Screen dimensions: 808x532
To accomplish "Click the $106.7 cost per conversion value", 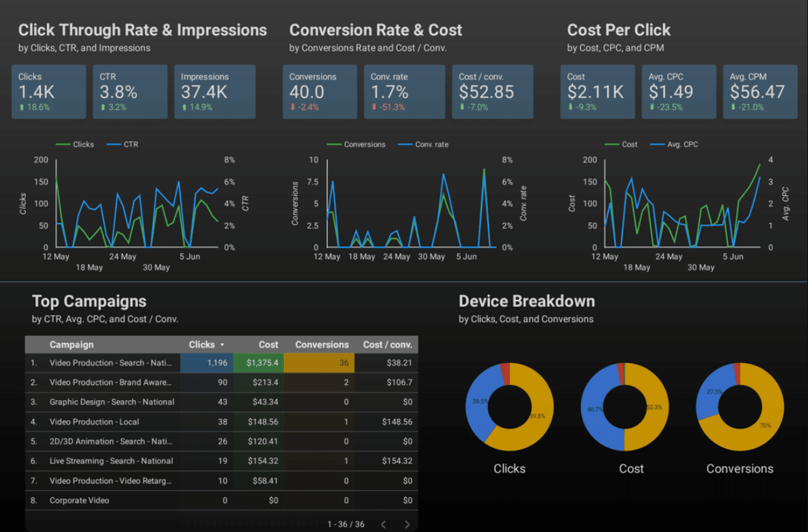I will click(400, 382).
